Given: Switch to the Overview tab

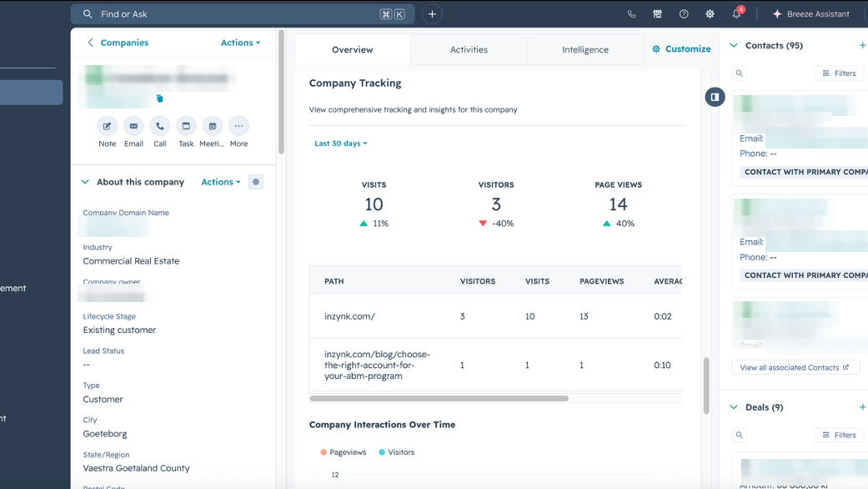Looking at the screenshot, I should point(353,50).
